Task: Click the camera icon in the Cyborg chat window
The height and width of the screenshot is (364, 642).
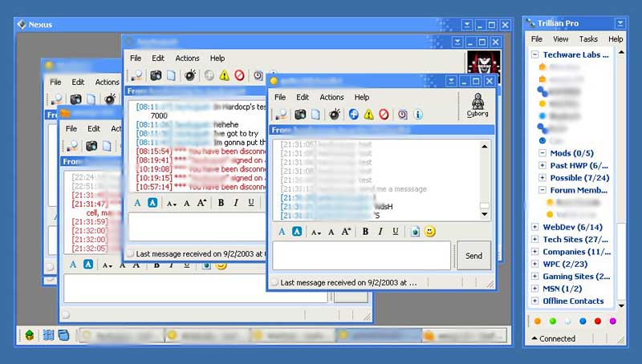Action: 299,115
